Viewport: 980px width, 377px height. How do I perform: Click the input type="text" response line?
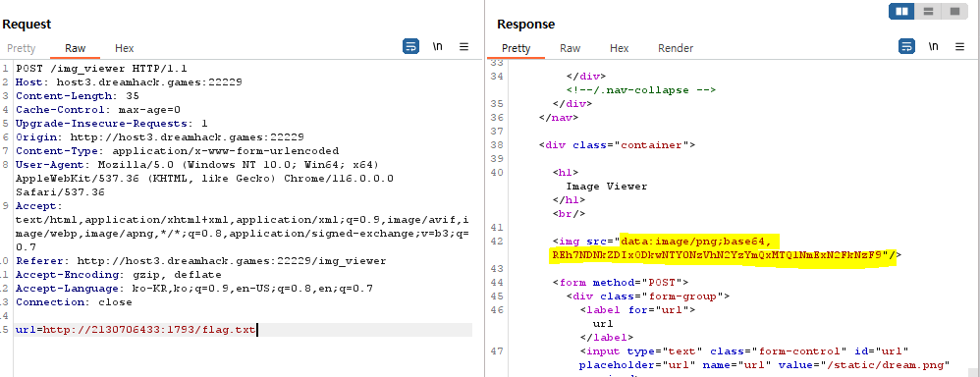tap(743, 350)
